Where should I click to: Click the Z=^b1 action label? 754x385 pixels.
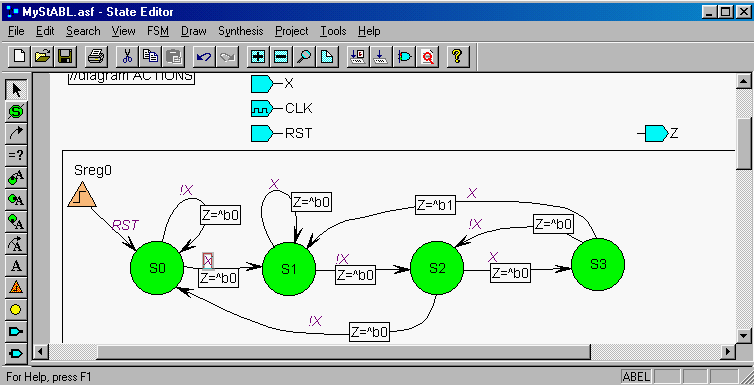(x=435, y=205)
